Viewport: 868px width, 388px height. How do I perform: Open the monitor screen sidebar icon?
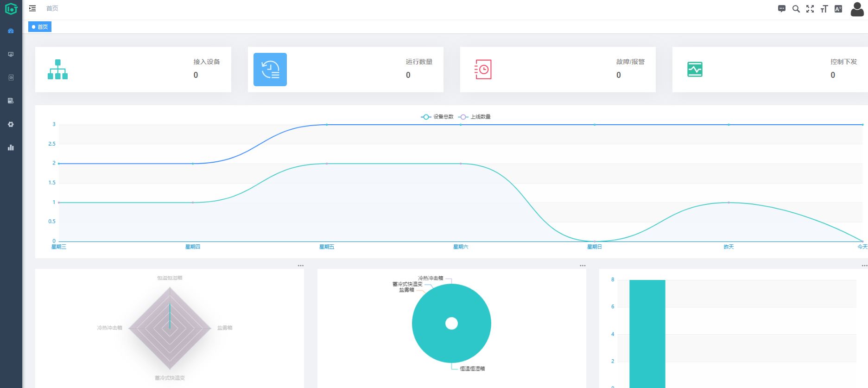coord(11,54)
